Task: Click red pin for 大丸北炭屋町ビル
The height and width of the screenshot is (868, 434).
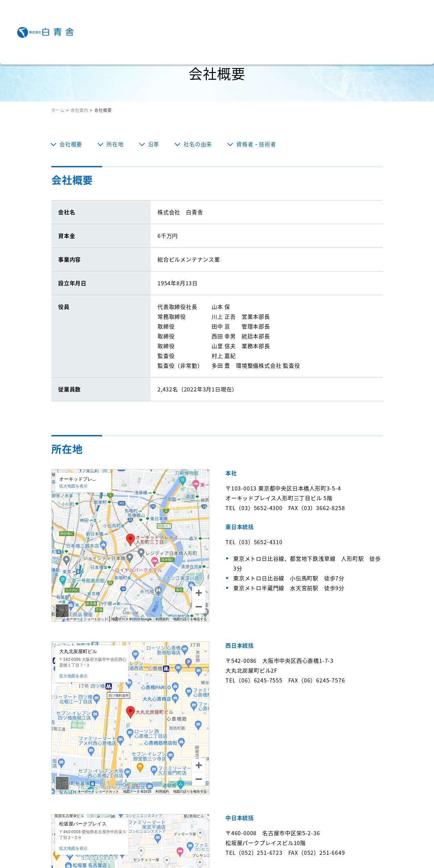Action: [x=130, y=712]
